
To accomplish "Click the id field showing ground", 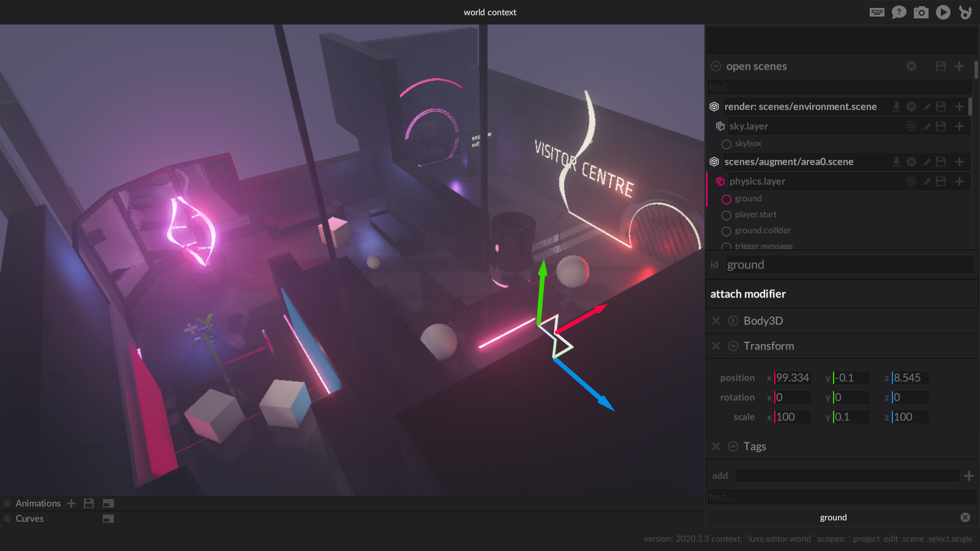I will (850, 264).
